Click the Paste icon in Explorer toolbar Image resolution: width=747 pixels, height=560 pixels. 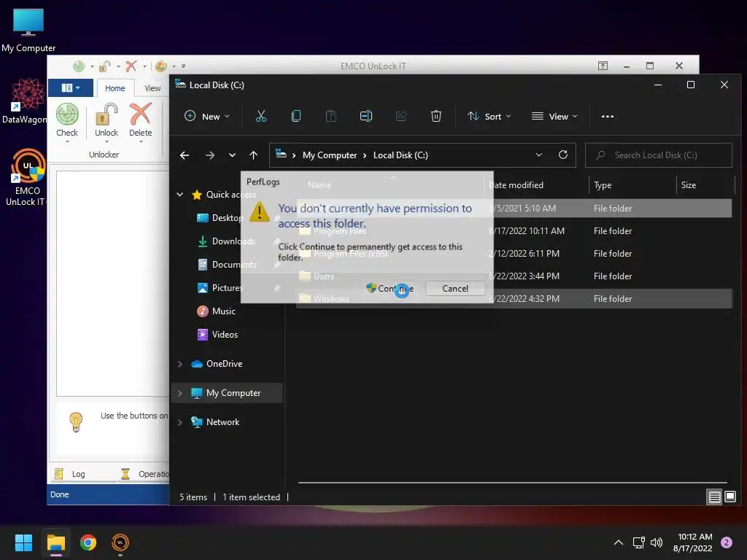330,116
